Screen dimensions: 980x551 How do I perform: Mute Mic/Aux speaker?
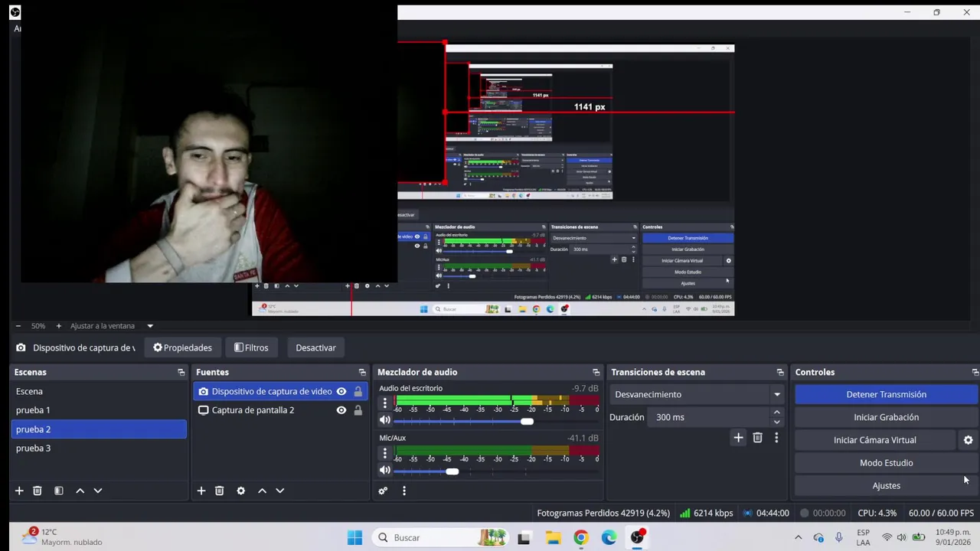[x=384, y=471]
